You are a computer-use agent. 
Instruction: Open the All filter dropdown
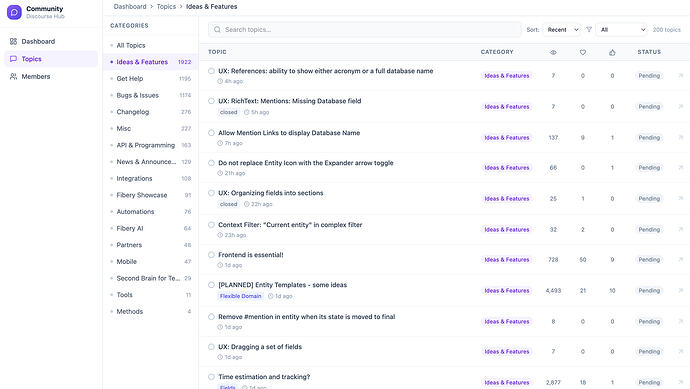pyautogui.click(x=621, y=29)
